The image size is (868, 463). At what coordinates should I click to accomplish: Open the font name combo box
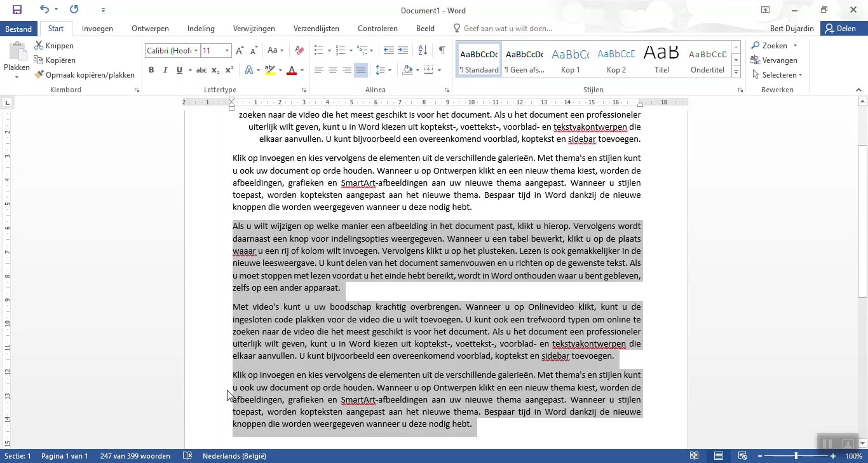tap(172, 50)
